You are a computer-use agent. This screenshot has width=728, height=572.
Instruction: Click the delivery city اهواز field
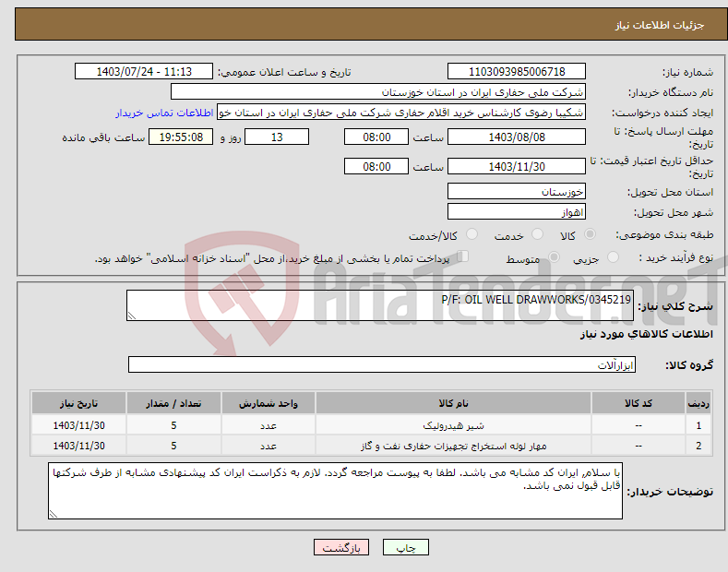(517, 211)
